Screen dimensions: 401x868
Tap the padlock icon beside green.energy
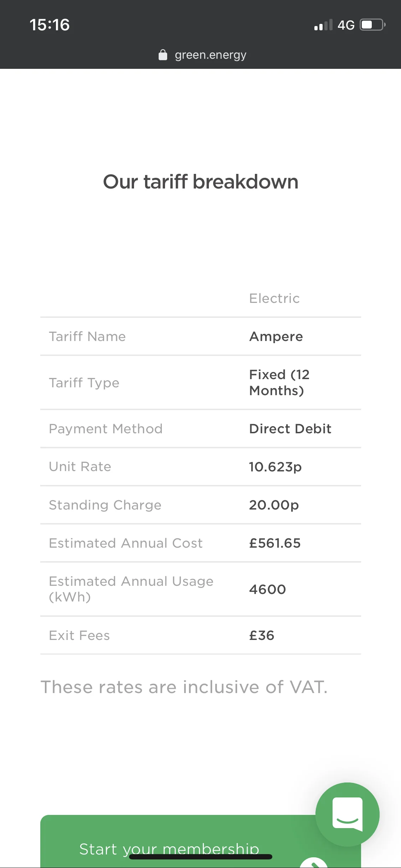(x=163, y=55)
